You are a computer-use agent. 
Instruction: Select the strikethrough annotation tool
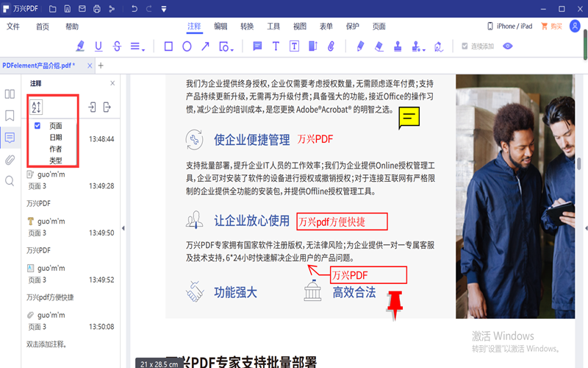(x=116, y=46)
